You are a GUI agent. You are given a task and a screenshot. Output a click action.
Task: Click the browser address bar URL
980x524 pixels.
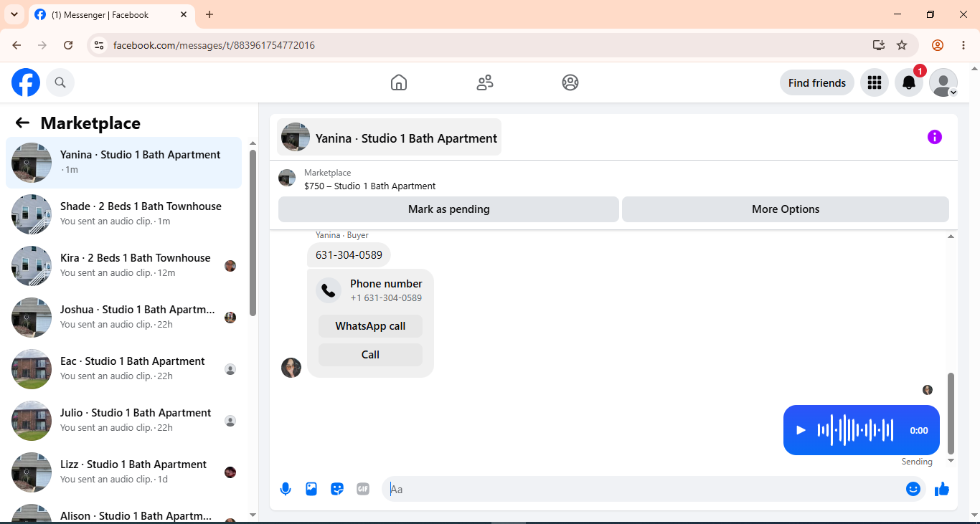(214, 45)
